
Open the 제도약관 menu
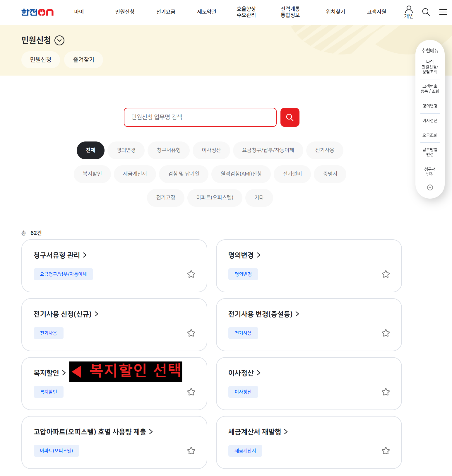tap(207, 12)
